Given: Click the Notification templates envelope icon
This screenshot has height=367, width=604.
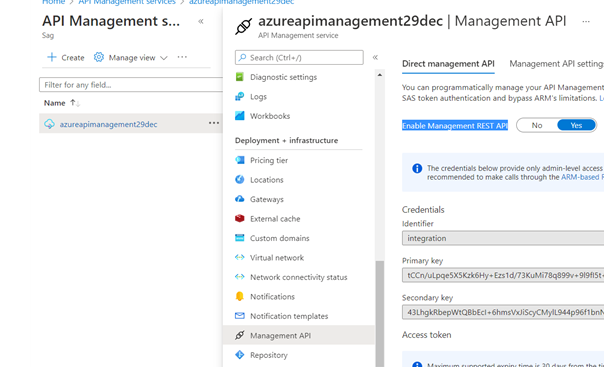Looking at the screenshot, I should 240,316.
